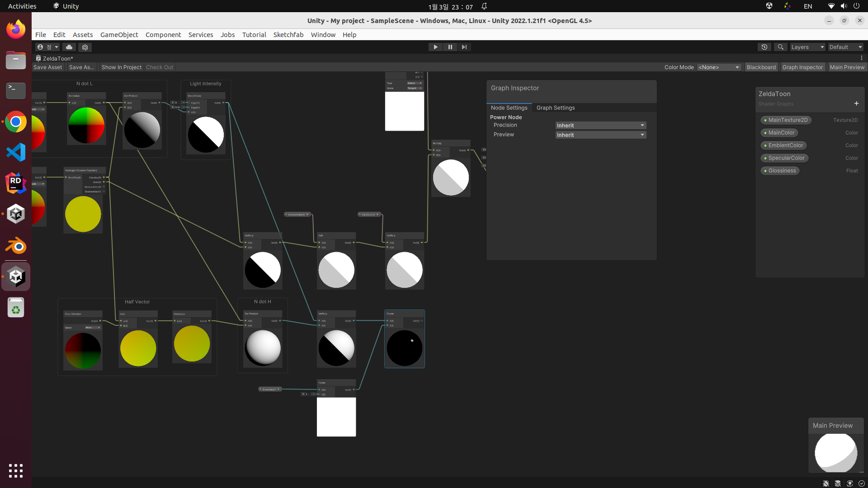Select the MainTexture2D blackboard property

tap(786, 120)
